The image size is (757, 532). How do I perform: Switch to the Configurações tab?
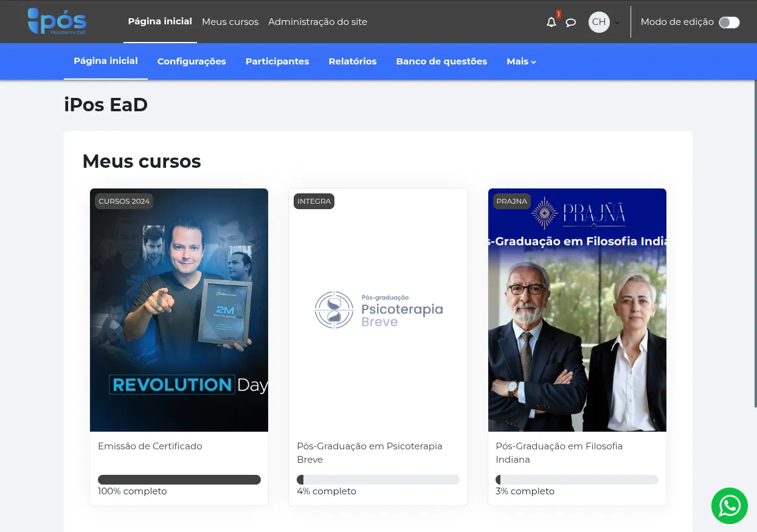coord(192,61)
